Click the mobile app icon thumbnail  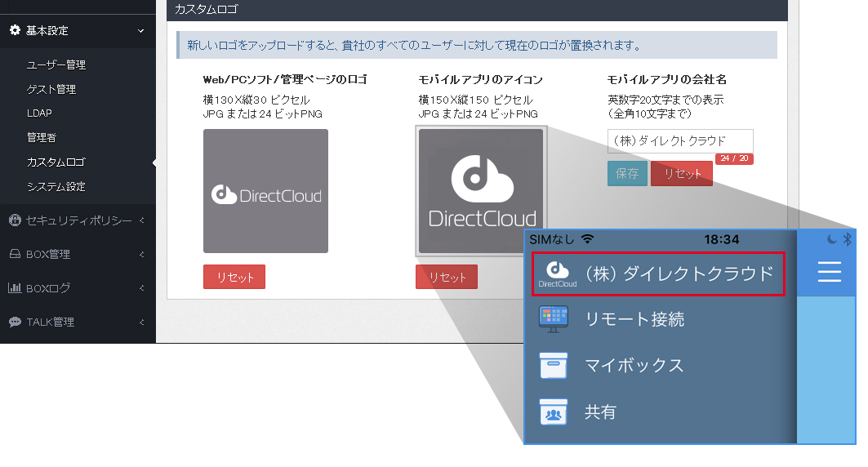tap(481, 191)
